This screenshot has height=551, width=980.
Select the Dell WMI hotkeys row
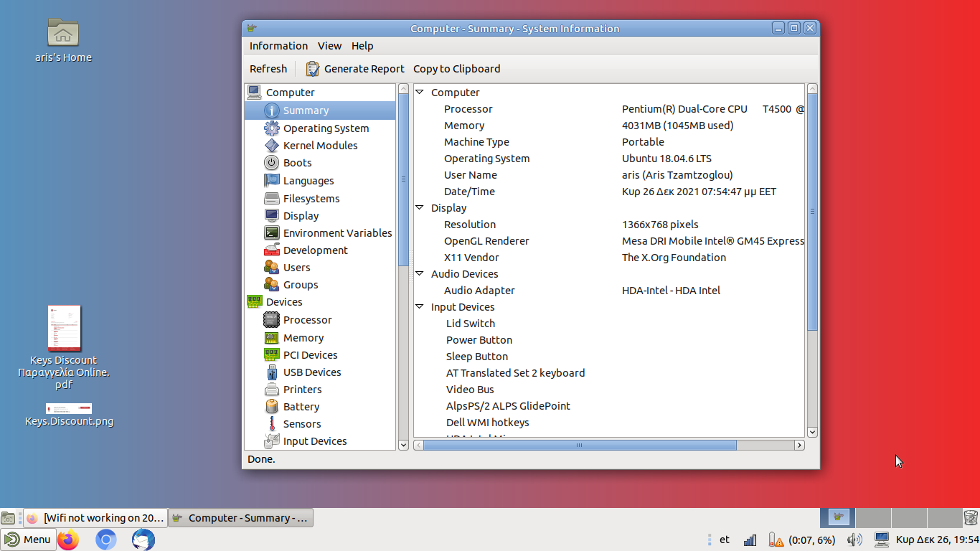click(610, 423)
